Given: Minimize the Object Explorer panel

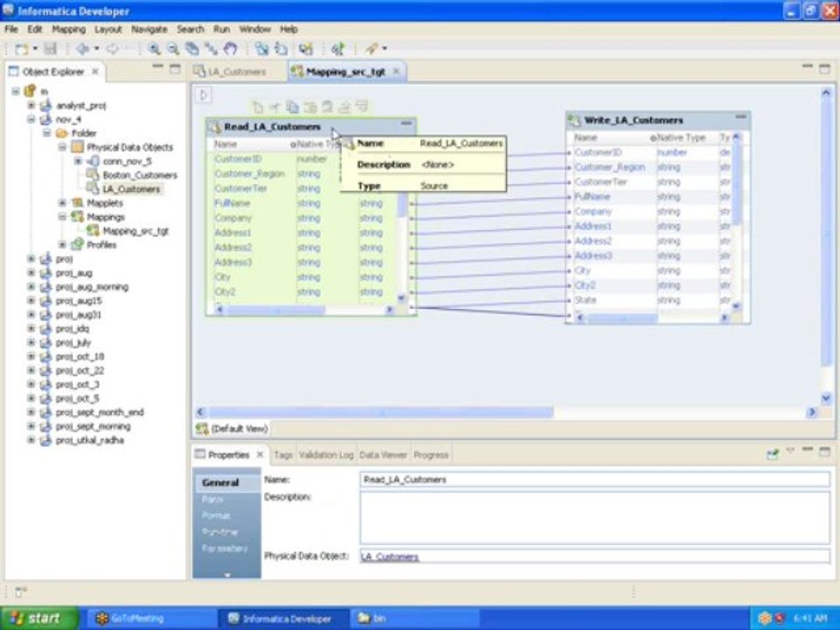Looking at the screenshot, I should pos(157,67).
